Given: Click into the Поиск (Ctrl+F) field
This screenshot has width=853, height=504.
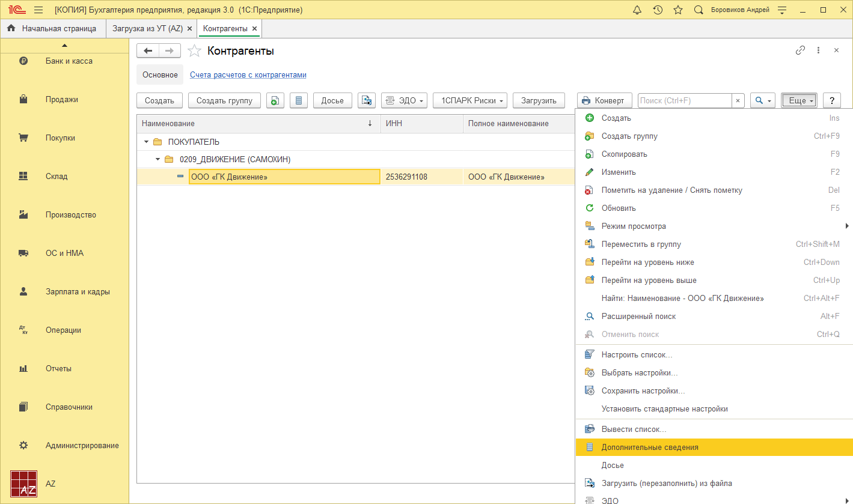Looking at the screenshot, I should [684, 100].
